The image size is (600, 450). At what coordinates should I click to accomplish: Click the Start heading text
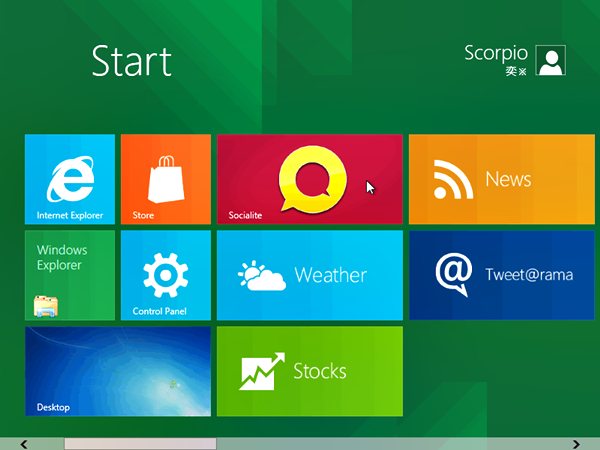pos(132,61)
